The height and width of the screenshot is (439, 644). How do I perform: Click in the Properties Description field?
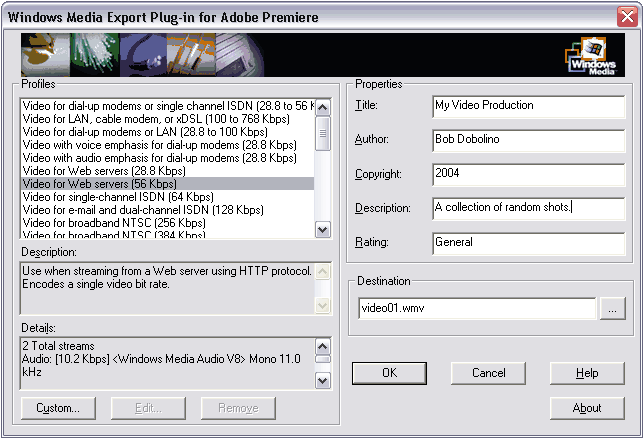pyautogui.click(x=529, y=208)
